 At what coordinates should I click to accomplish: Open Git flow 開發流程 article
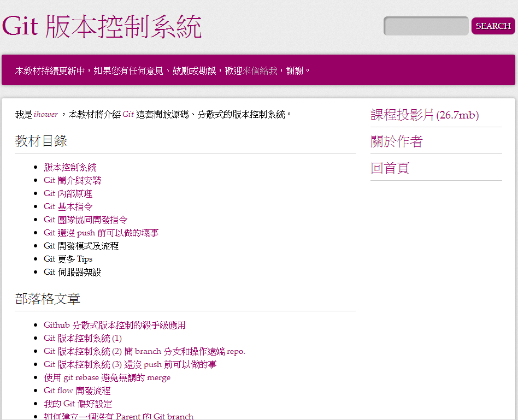77,391
